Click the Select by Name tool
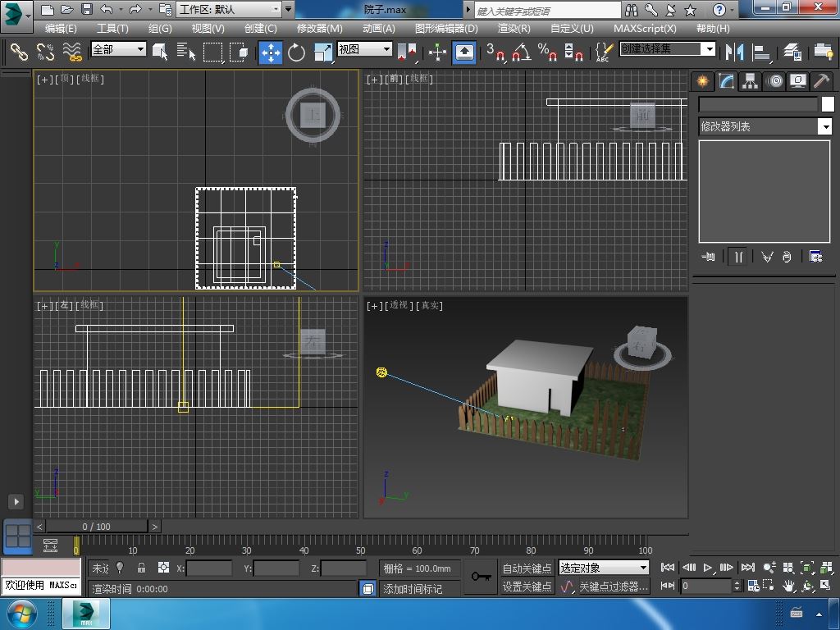Screen dimensions: 840x630 [186, 52]
